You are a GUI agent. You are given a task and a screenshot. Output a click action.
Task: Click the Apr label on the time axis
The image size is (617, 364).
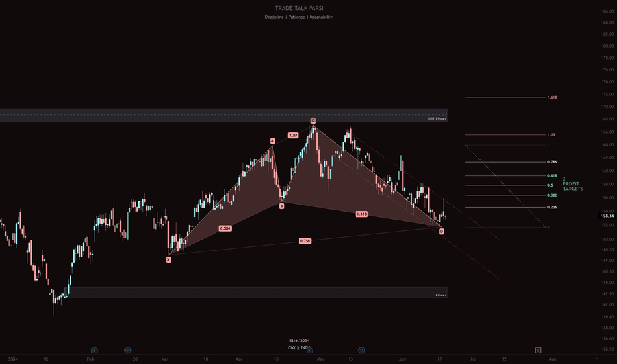(x=239, y=359)
